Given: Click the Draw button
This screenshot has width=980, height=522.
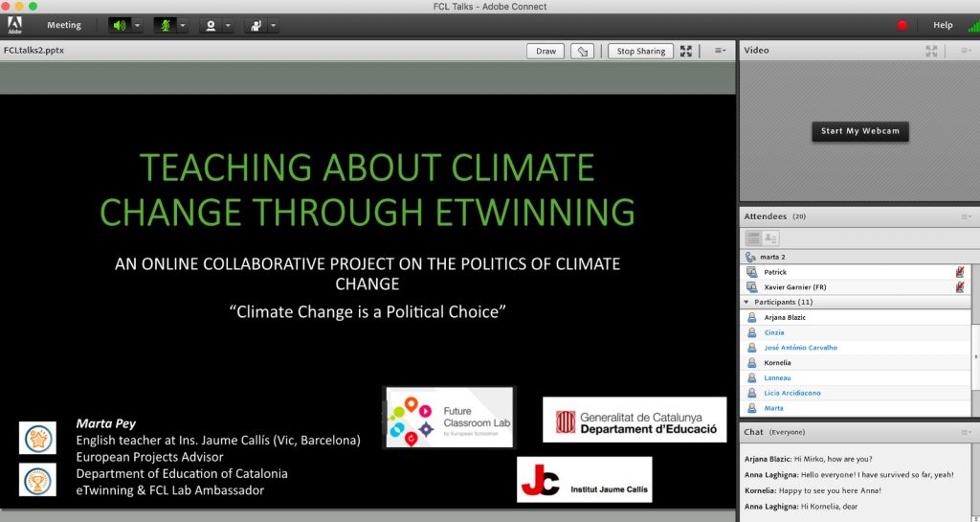Looking at the screenshot, I should tap(546, 51).
